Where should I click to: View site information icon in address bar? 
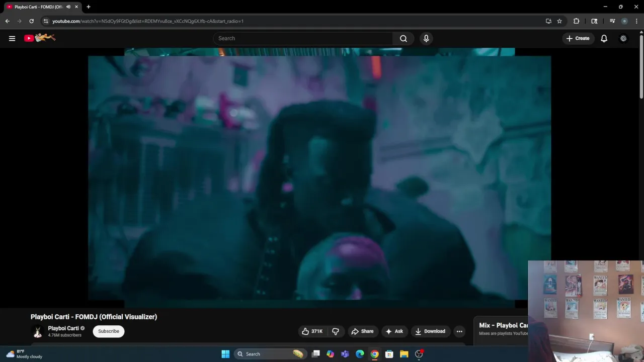click(45, 21)
